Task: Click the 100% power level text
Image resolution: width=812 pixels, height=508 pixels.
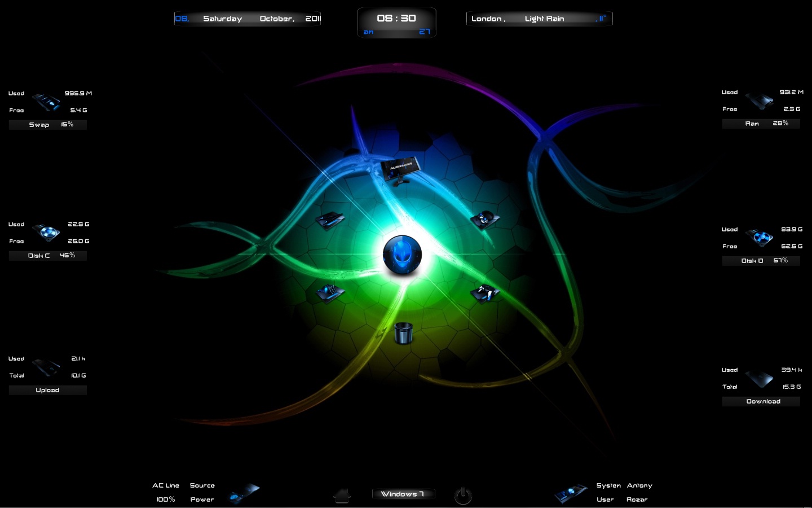Action: pos(166,500)
